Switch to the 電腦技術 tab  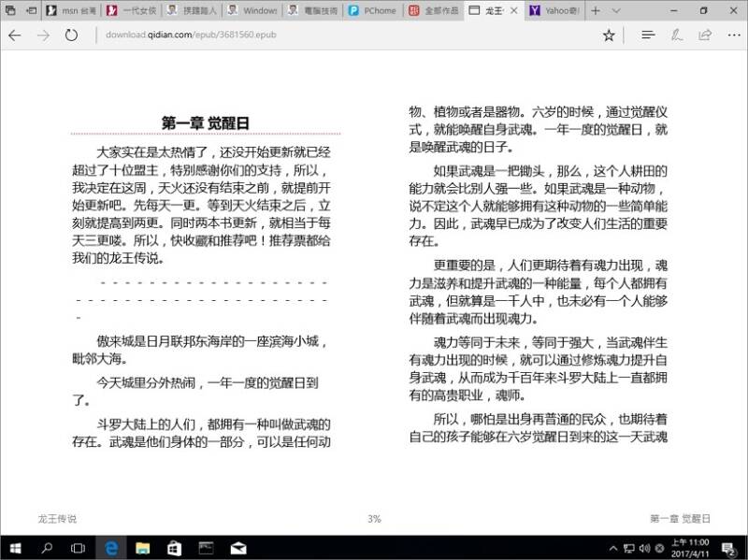pyautogui.click(x=313, y=10)
